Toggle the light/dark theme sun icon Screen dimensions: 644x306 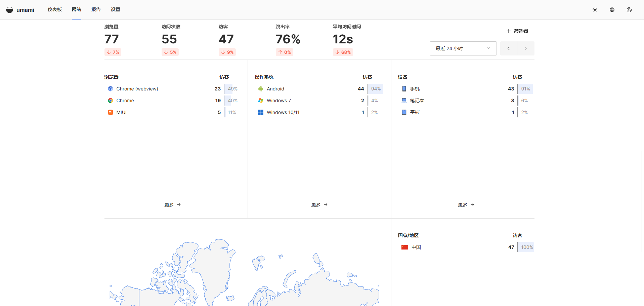[595, 10]
